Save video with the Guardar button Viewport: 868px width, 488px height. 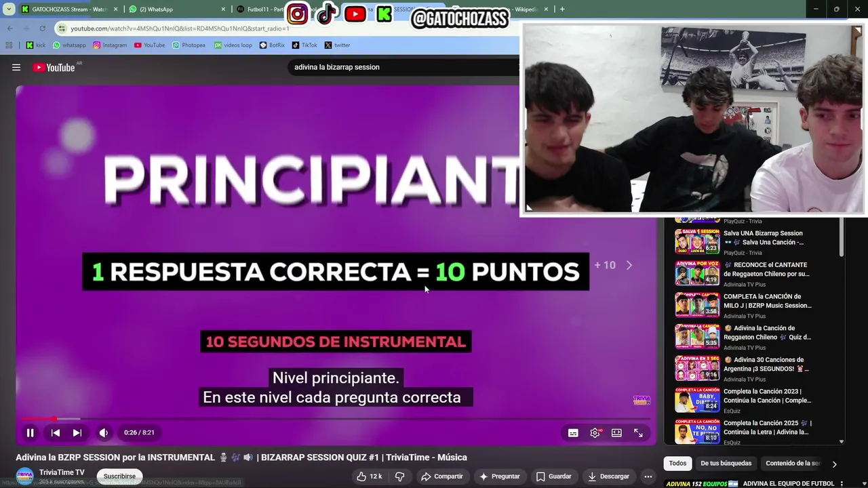[x=553, y=476]
